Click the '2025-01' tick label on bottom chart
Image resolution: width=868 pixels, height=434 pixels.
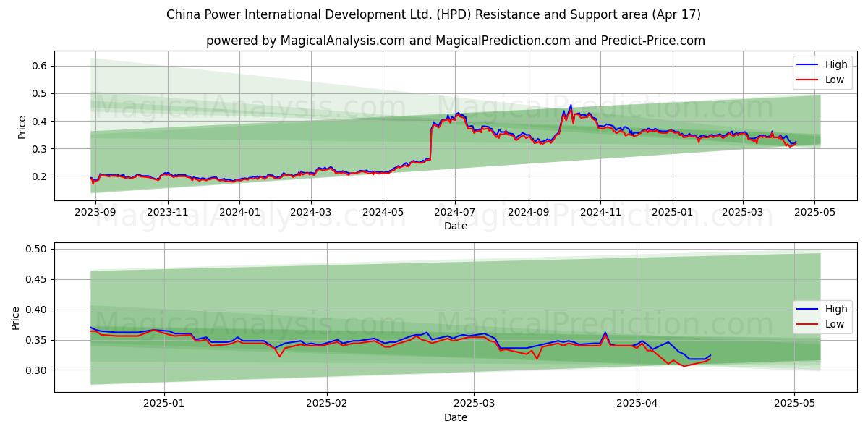tap(164, 404)
